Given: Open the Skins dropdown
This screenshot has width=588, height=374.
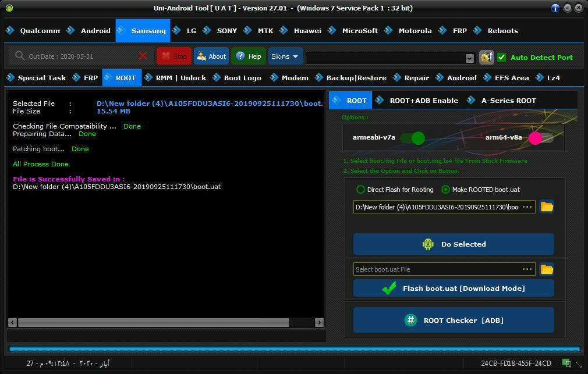Looking at the screenshot, I should pyautogui.click(x=285, y=56).
